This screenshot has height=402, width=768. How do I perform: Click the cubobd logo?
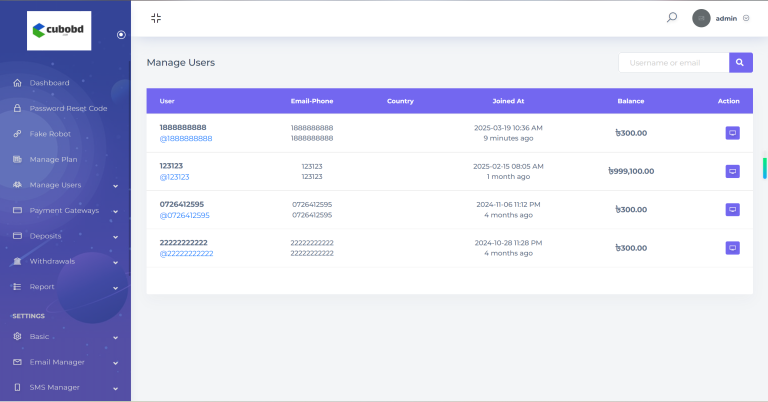(x=59, y=31)
